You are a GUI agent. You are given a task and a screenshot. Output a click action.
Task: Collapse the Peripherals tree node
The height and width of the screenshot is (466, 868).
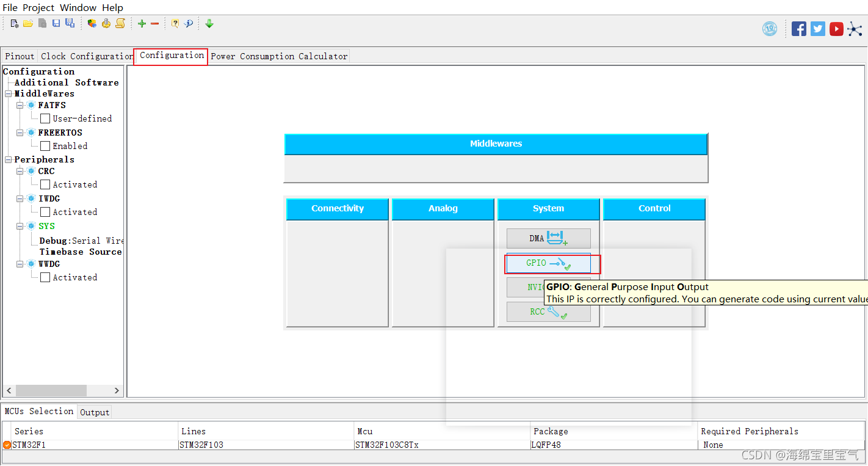tap(9, 159)
